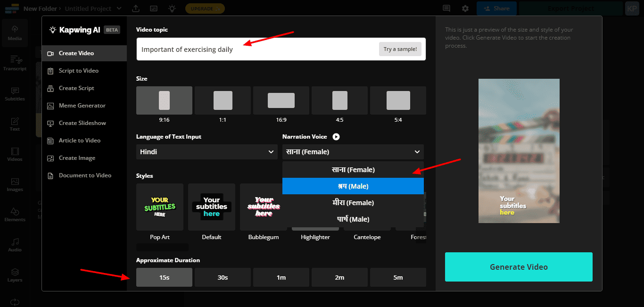Open the Subtitles sidebar panel

tap(15, 93)
